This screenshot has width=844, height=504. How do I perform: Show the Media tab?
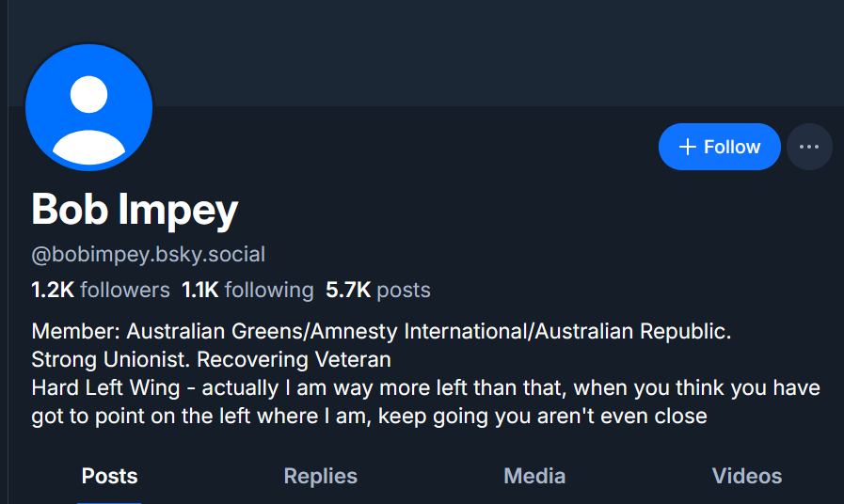(x=534, y=476)
